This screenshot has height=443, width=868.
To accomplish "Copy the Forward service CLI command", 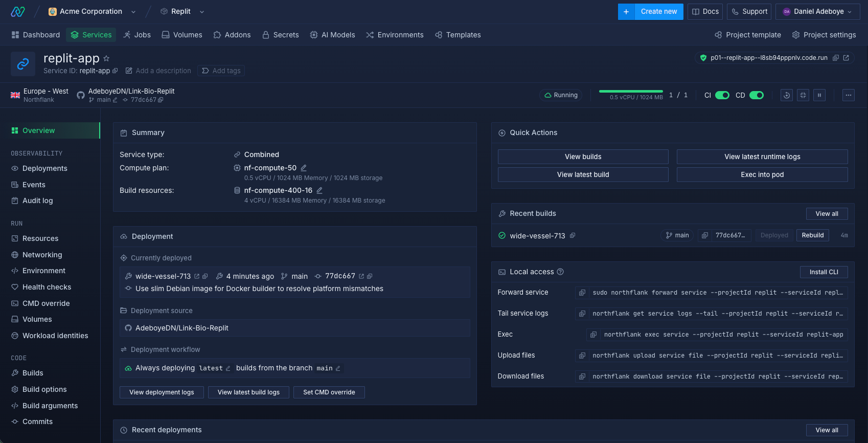I will tap(582, 293).
